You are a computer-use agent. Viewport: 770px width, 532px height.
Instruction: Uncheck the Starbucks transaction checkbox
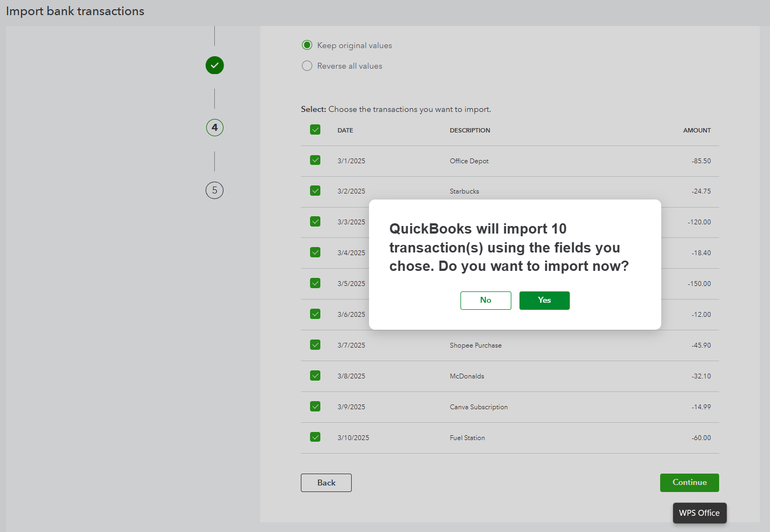(315, 191)
